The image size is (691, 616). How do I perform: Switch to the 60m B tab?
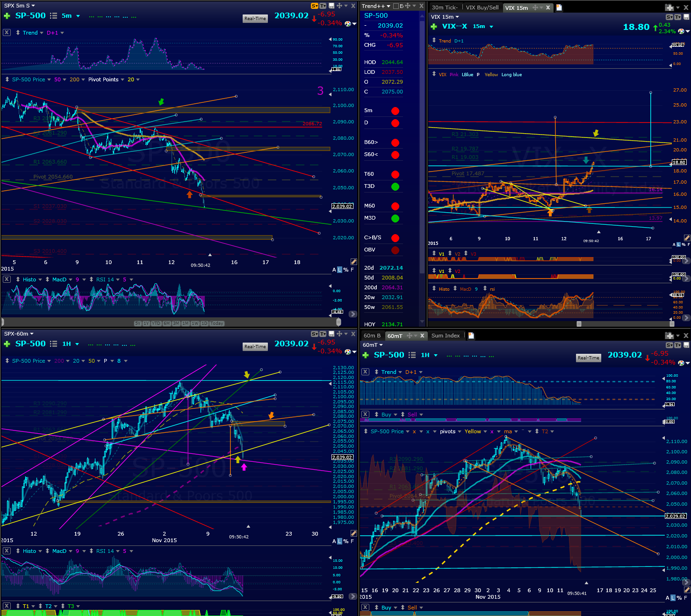[372, 336]
